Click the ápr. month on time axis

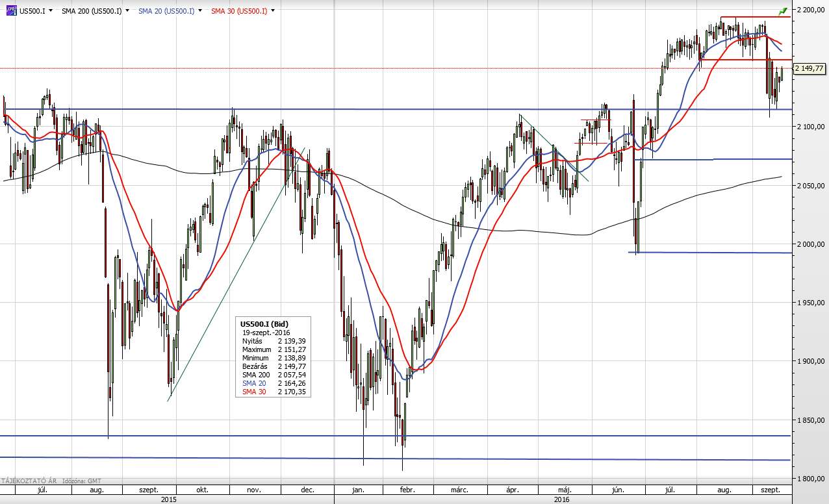coord(513,490)
